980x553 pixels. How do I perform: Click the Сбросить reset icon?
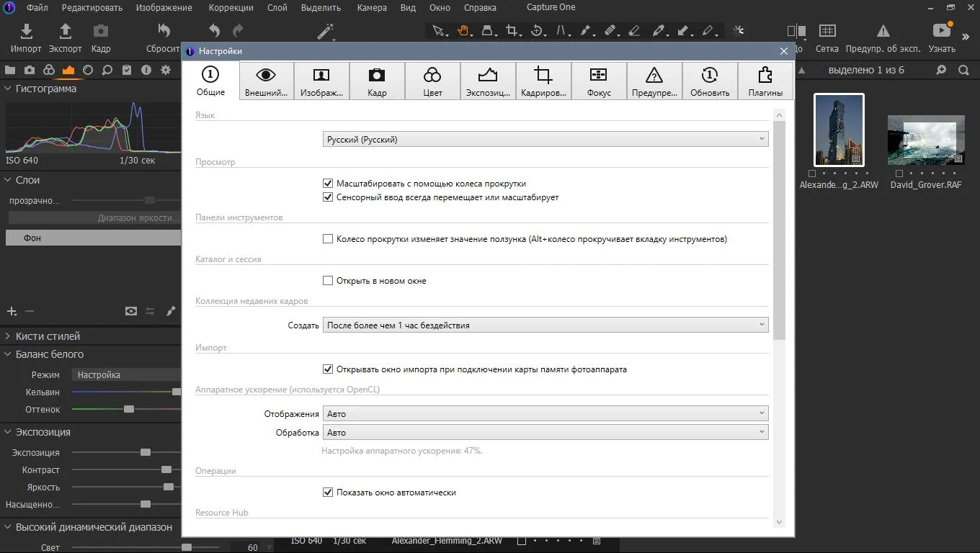[164, 31]
